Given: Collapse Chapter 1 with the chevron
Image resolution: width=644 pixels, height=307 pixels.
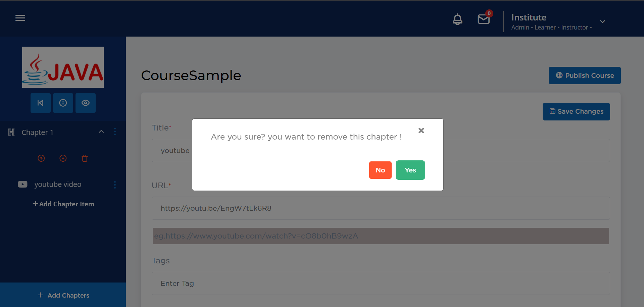Looking at the screenshot, I should 101,132.
